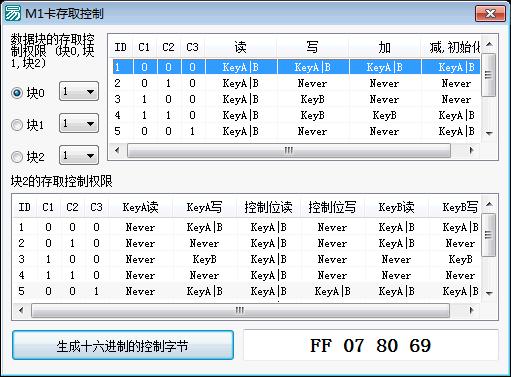
Task: Open the dropdown next to 块0
Action: pyautogui.click(x=79, y=91)
